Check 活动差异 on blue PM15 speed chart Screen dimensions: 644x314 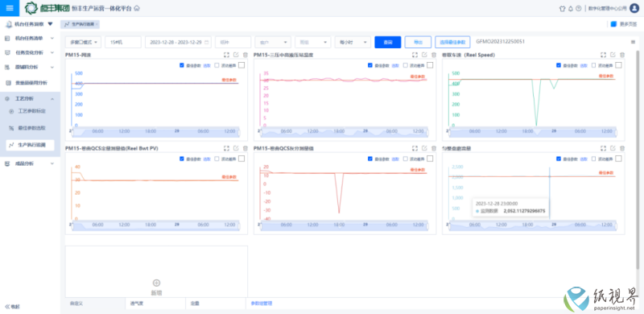point(217,65)
